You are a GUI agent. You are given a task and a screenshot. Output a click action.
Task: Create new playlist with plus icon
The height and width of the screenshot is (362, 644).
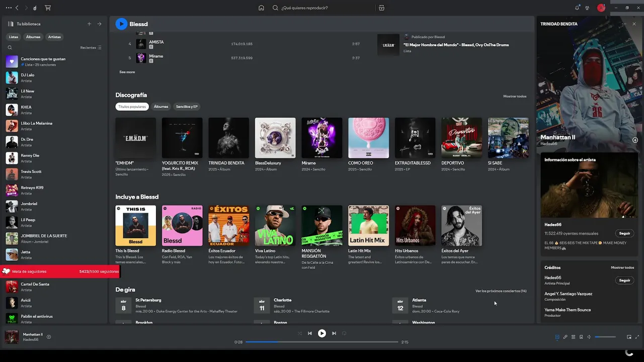coord(90,24)
